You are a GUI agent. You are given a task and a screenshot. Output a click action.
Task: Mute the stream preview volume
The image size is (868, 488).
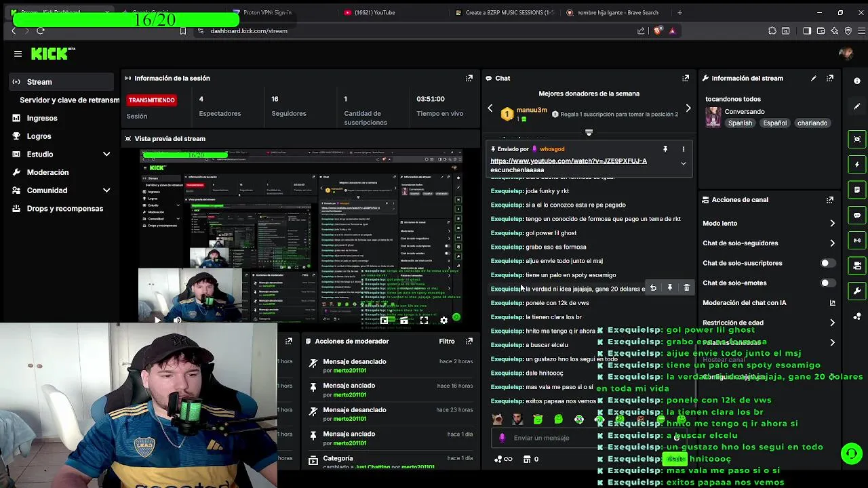(x=177, y=321)
